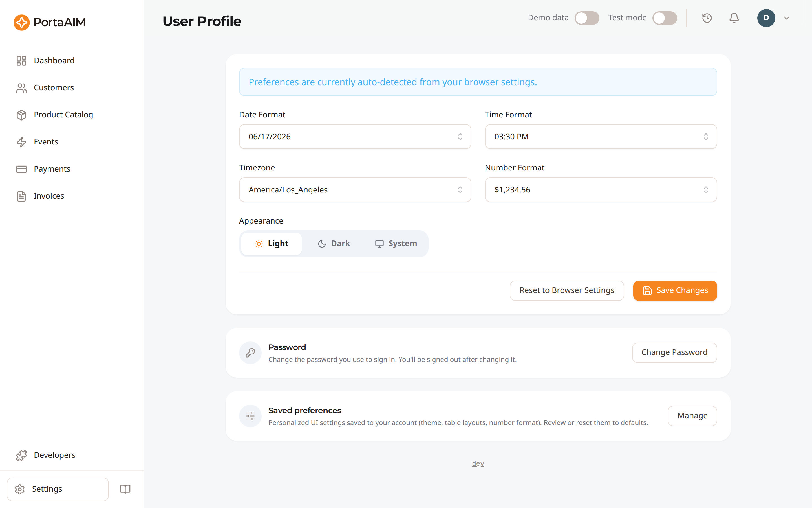The width and height of the screenshot is (812, 508).
Task: Click the key icon beside Password
Action: tap(250, 353)
